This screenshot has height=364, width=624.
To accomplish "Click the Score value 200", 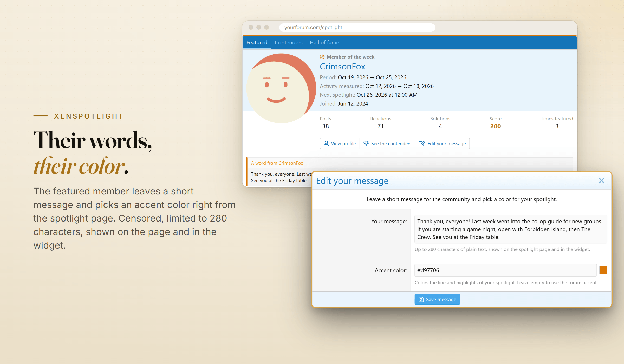I will [x=495, y=126].
